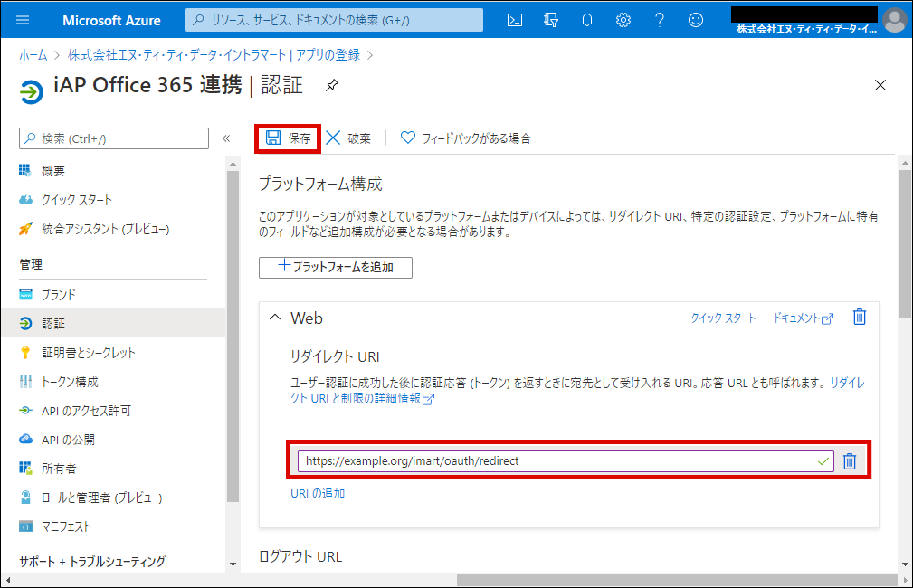Click the サポート + トラブルシューティング heading
The image size is (913, 588).
pyautogui.click(x=92, y=561)
